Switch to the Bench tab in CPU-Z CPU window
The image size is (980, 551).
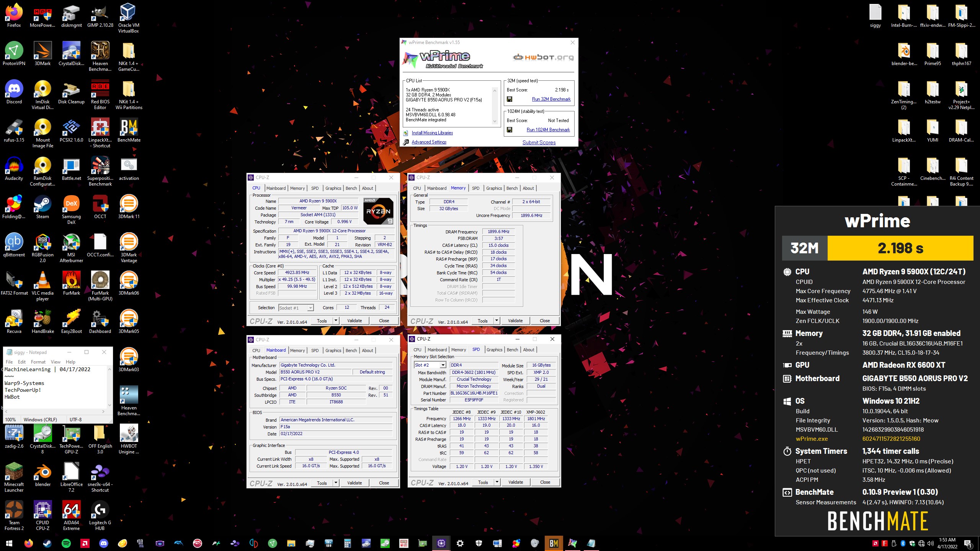(351, 188)
